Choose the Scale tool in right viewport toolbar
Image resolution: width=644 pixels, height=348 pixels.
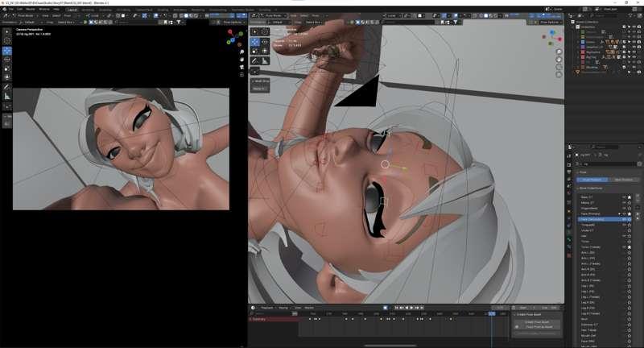coord(254,51)
